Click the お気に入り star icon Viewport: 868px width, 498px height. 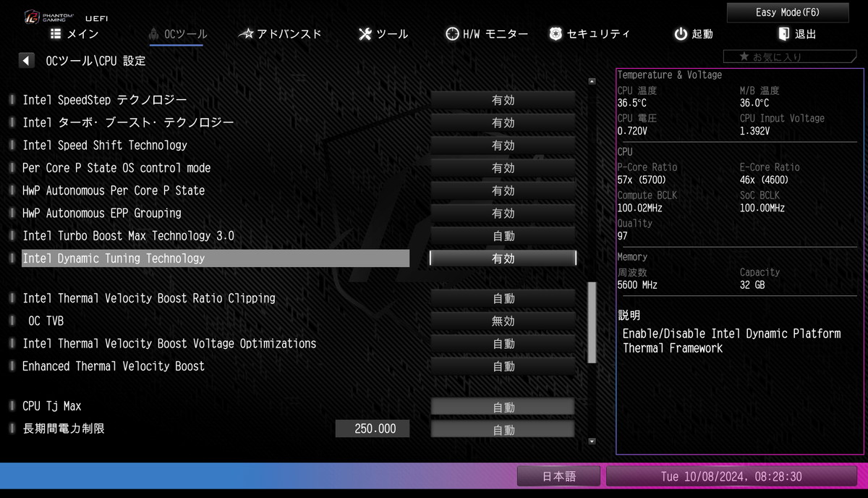click(x=744, y=56)
